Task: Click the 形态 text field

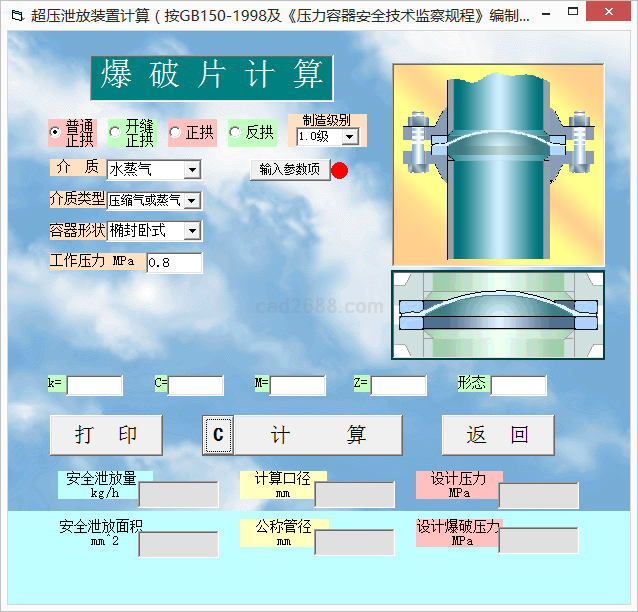Action: click(518, 385)
